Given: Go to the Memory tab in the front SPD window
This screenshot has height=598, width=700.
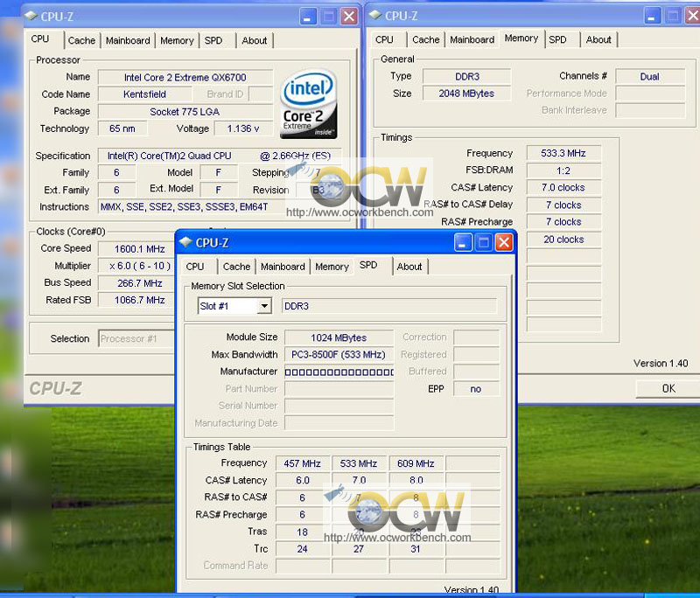Looking at the screenshot, I should coord(332,267).
